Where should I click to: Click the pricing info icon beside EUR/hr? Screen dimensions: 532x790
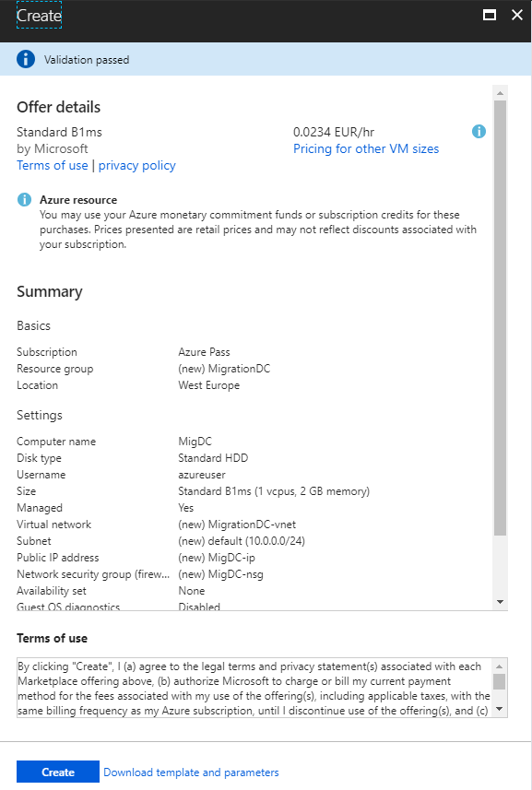479,132
